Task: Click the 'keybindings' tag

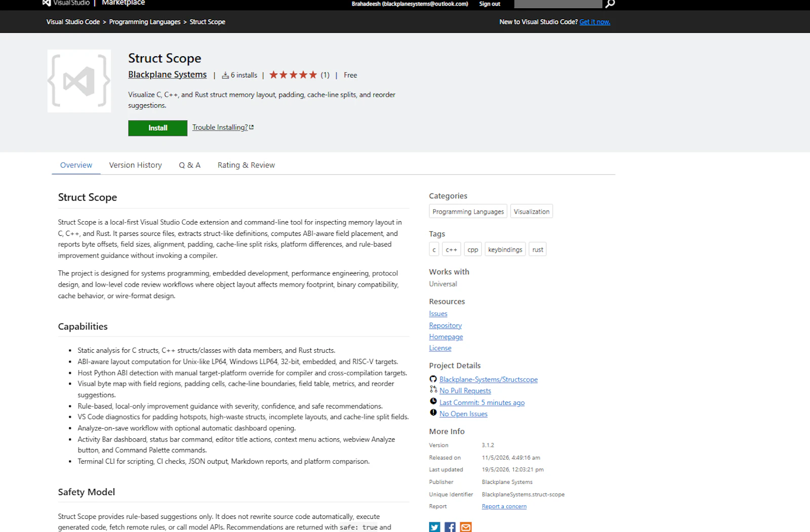Action: tap(505, 250)
